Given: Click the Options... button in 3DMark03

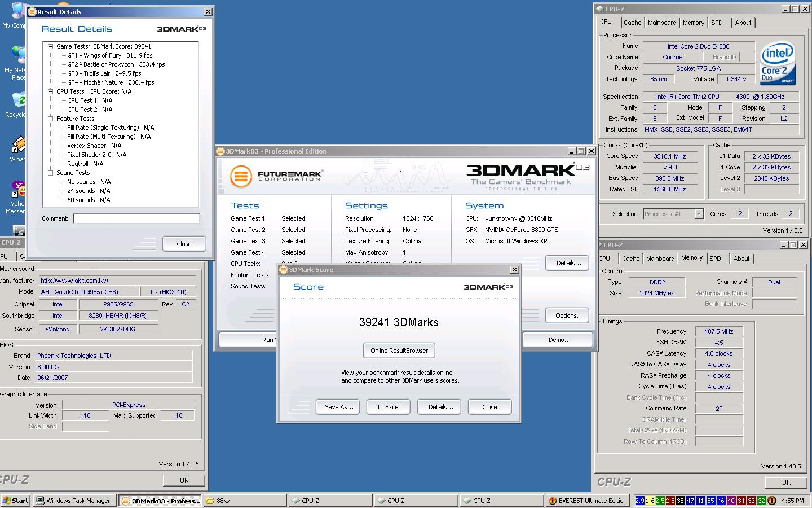Looking at the screenshot, I should tap(568, 316).
